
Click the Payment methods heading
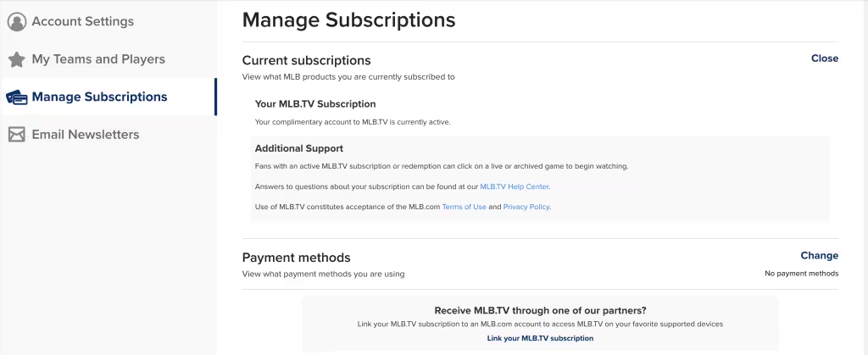(x=296, y=258)
